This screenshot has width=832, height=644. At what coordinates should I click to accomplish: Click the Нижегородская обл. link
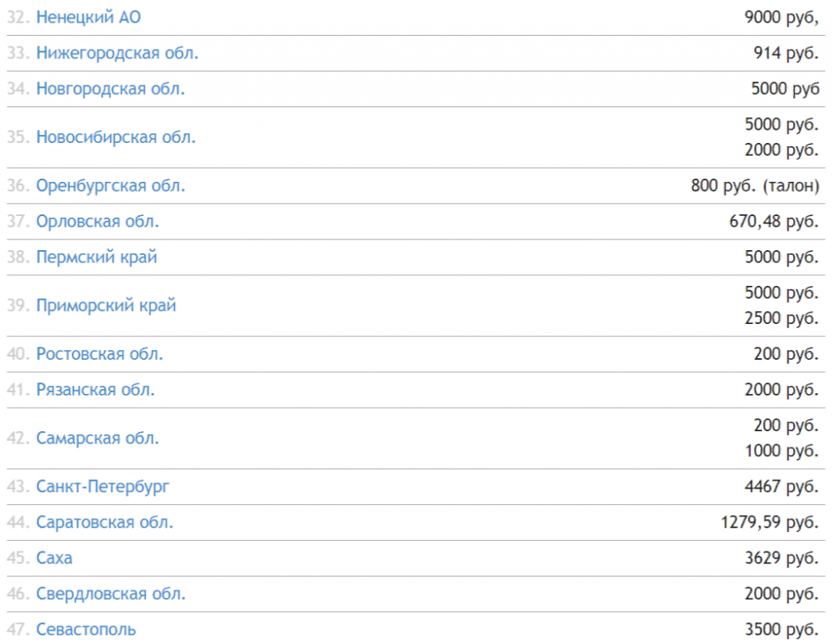pyautogui.click(x=117, y=54)
